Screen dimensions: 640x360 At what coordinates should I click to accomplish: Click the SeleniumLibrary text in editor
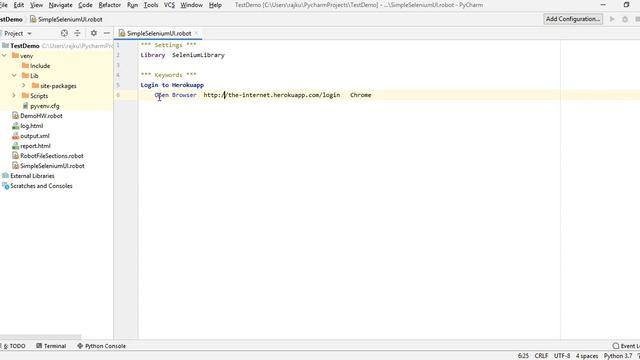(198, 55)
